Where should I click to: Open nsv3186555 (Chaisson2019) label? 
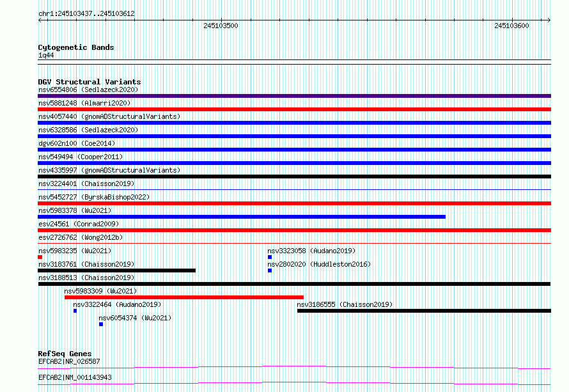(345, 304)
